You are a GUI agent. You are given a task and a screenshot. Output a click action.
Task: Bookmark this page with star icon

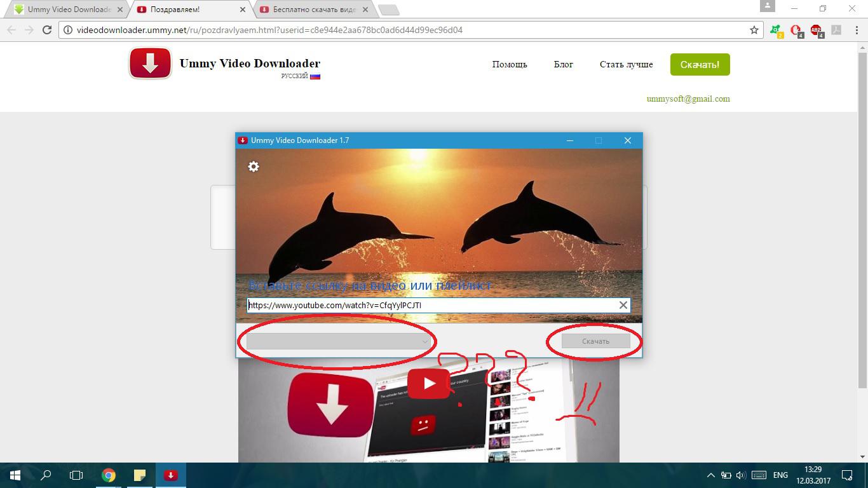click(754, 30)
